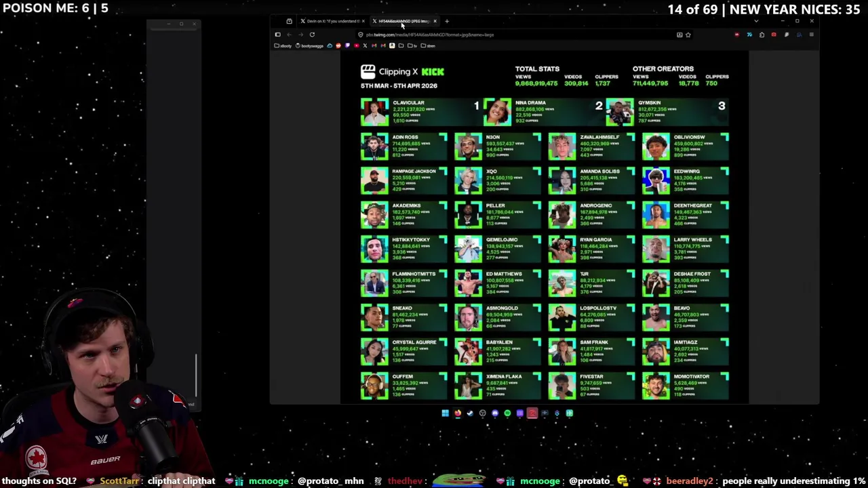Open the Firefox hamburger menu
The image size is (868, 488).
tap(812, 35)
